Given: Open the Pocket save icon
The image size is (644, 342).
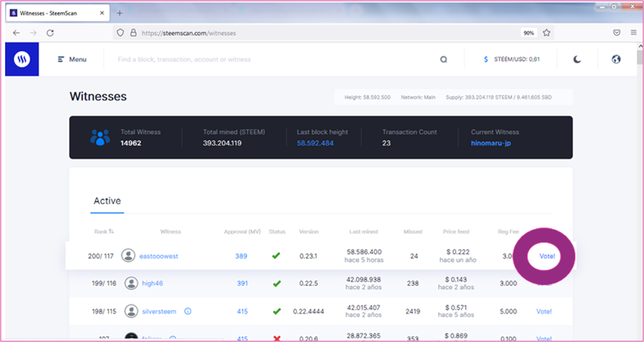Looking at the screenshot, I should (616, 33).
